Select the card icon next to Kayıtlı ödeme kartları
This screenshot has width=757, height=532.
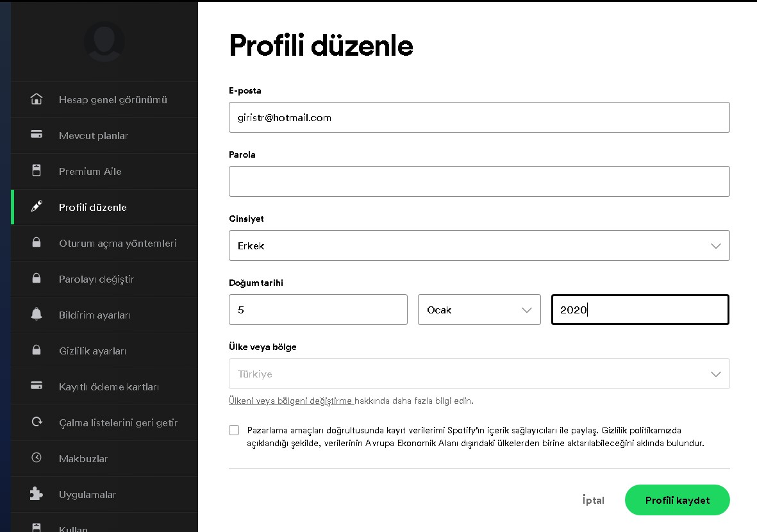(37, 386)
